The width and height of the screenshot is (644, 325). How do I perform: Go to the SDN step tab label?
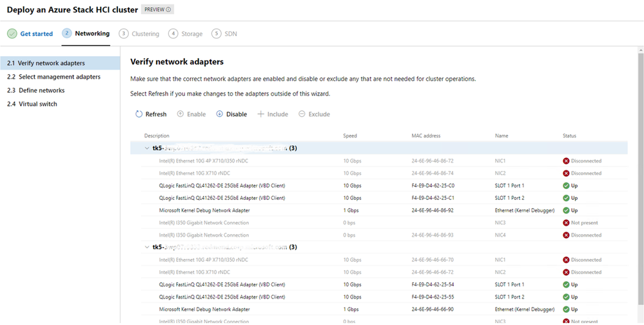tap(230, 34)
